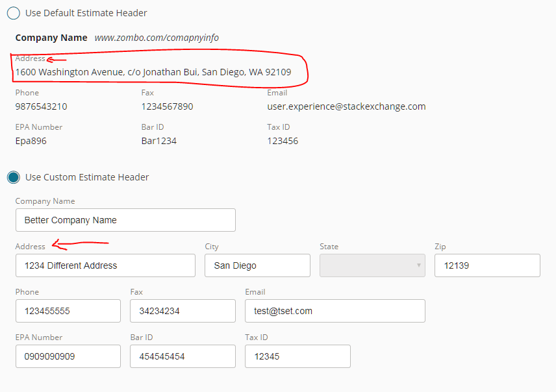556x392 pixels.
Task: Click the default Bar ID value Bar1234
Action: click(x=158, y=141)
